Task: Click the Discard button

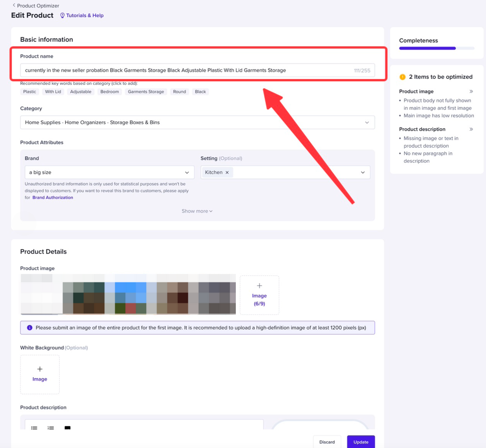Action: [x=327, y=442]
